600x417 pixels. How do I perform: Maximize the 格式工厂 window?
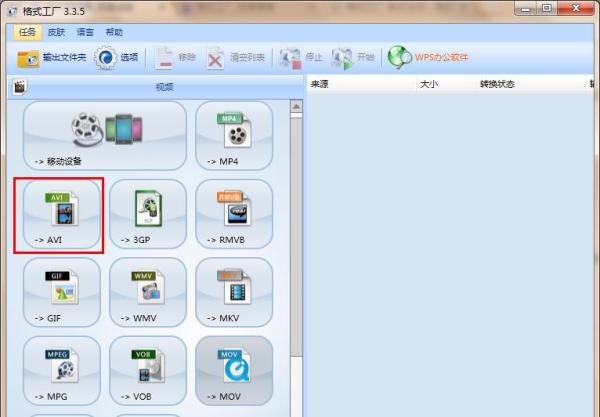(547, 8)
